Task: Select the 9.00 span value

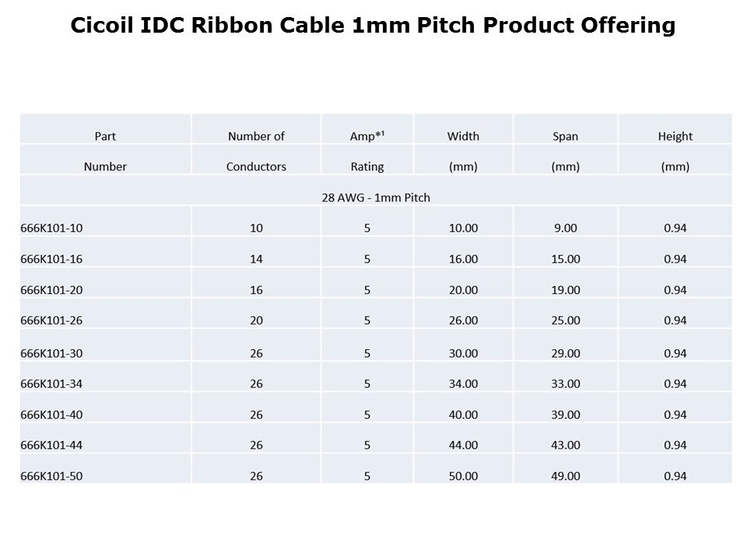Action: (x=565, y=228)
